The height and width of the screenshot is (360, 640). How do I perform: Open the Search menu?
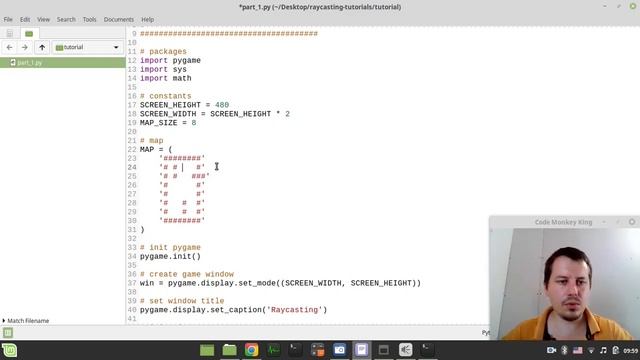pyautogui.click(x=66, y=19)
